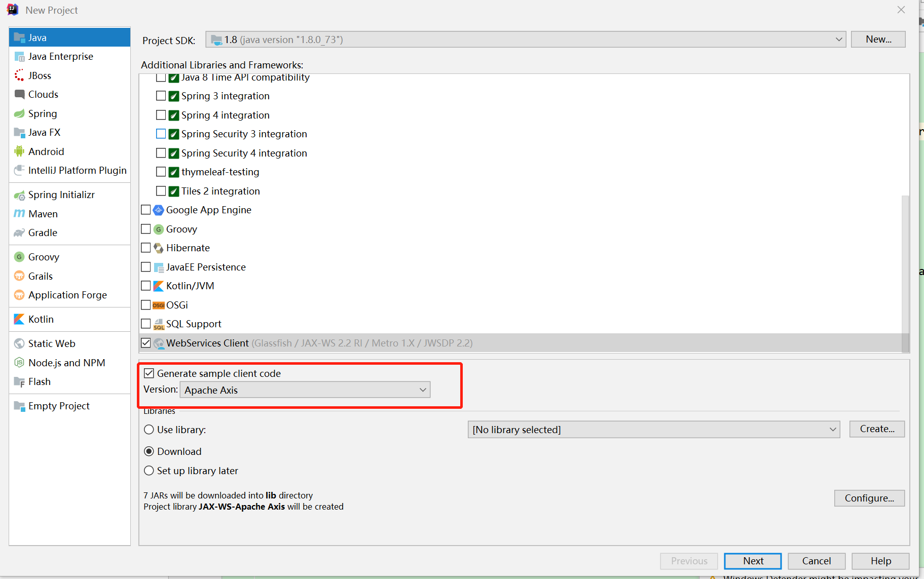
Task: Open the Project SDK dropdown
Action: [x=526, y=40]
